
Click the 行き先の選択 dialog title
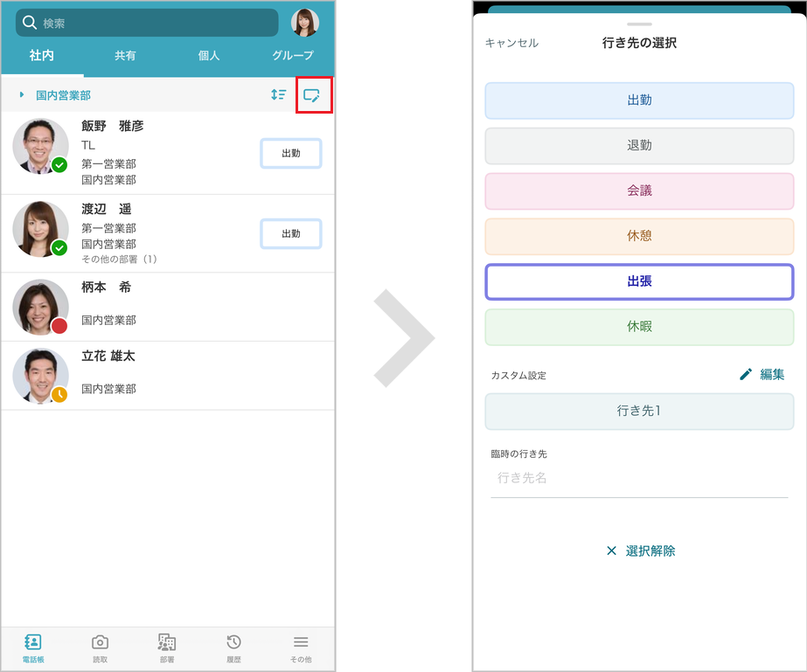[x=639, y=43]
